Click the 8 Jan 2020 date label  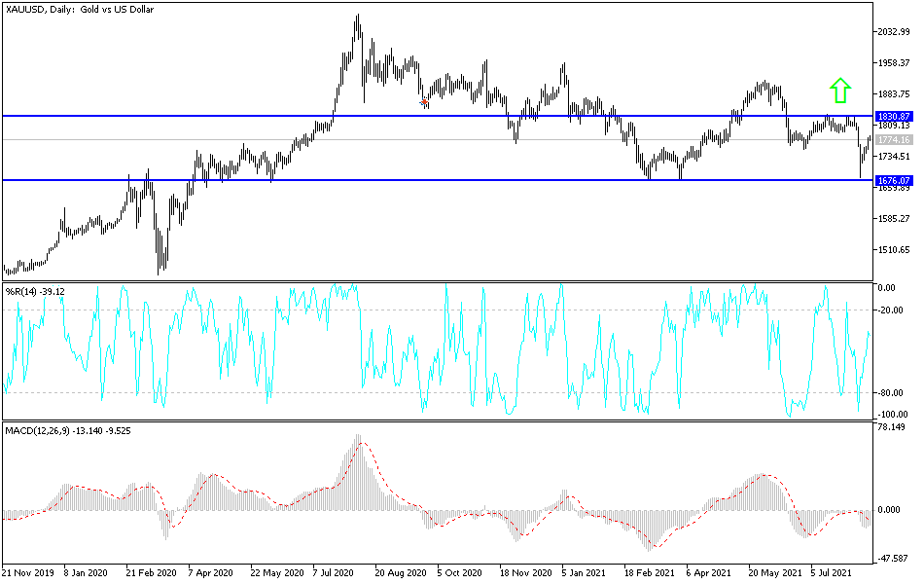point(86,572)
